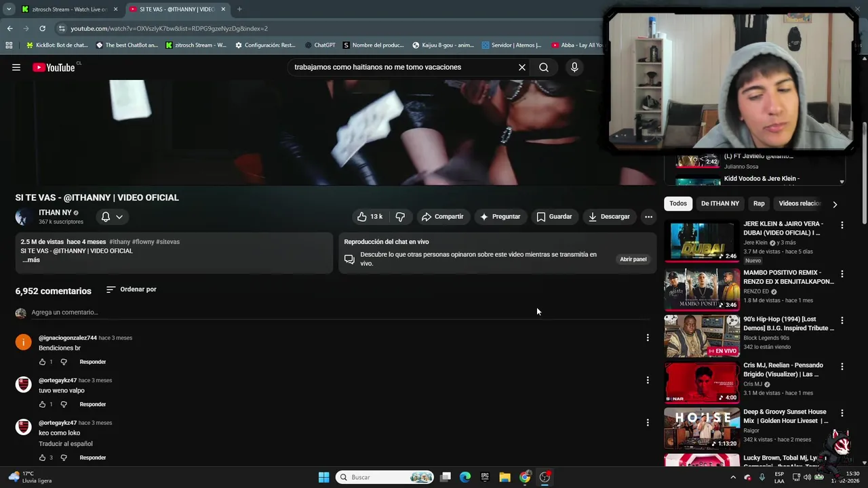Open the YouTube guide hamburger menu
Screen dimensions: 868x488
pyautogui.click(x=16, y=67)
